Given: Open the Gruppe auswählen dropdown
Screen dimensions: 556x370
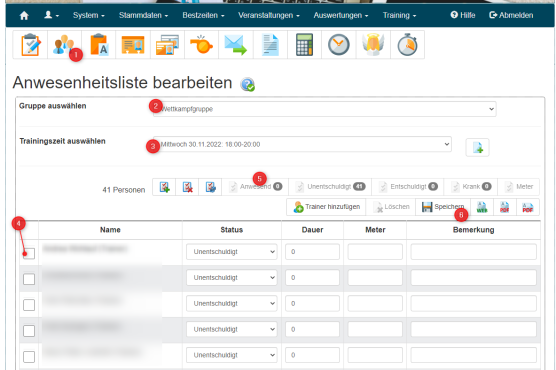Looking at the screenshot, I should pos(324,109).
